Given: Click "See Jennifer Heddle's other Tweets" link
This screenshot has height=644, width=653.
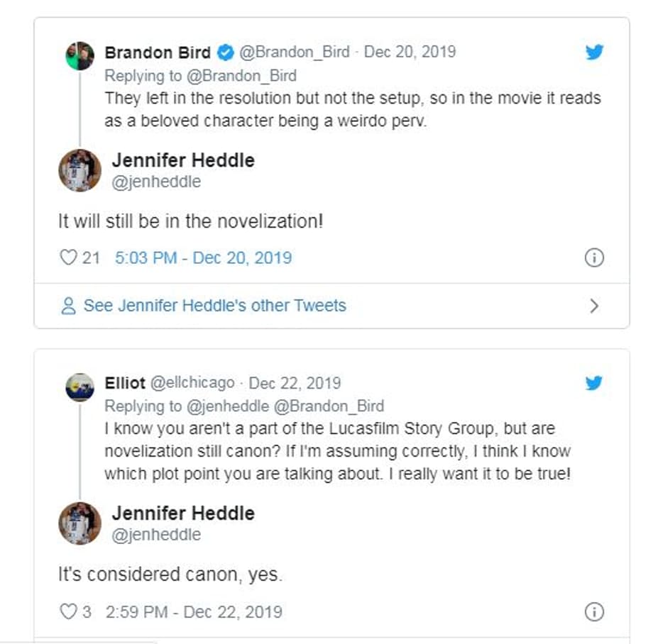Looking at the screenshot, I should 214,306.
